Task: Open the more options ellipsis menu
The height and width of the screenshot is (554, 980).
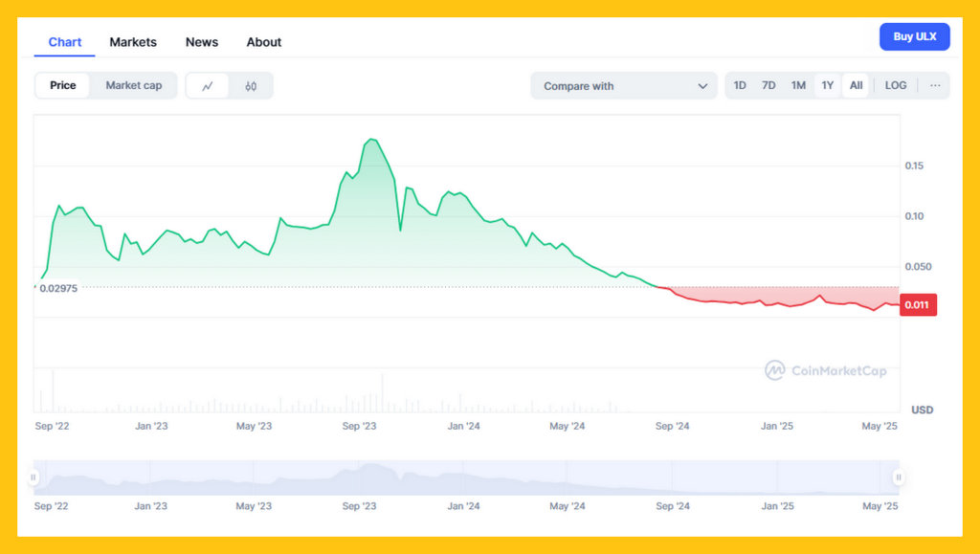Action: (x=935, y=85)
